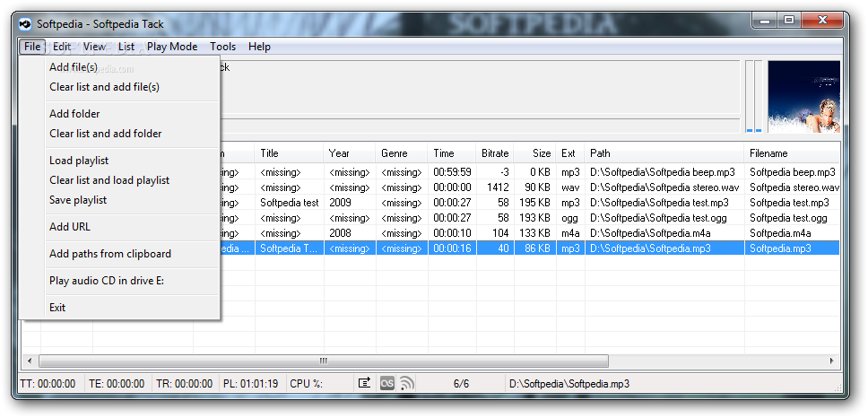Select the highlighted Softpedia.mp3 filename cell
Image resolution: width=868 pixels, height=418 pixels.
[792, 248]
